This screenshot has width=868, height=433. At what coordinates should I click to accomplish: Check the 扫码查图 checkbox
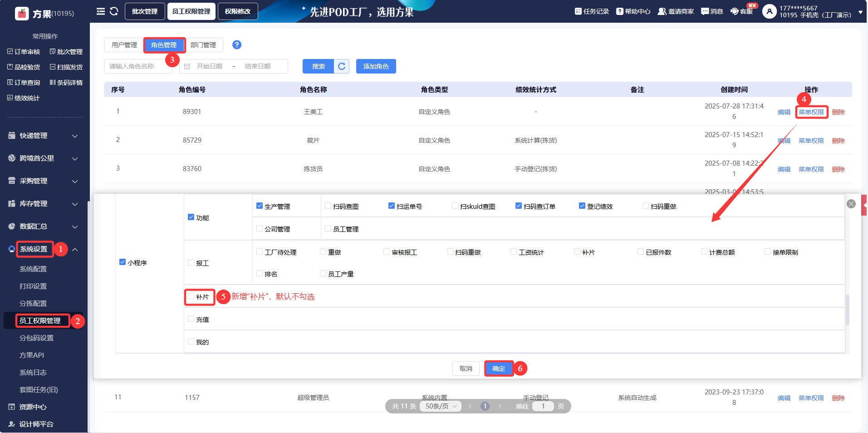(x=328, y=206)
